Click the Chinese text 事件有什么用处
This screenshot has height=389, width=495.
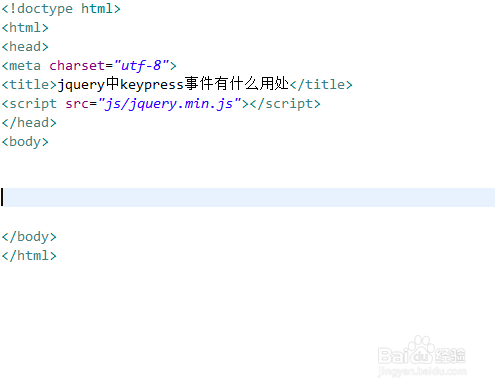coord(237,84)
